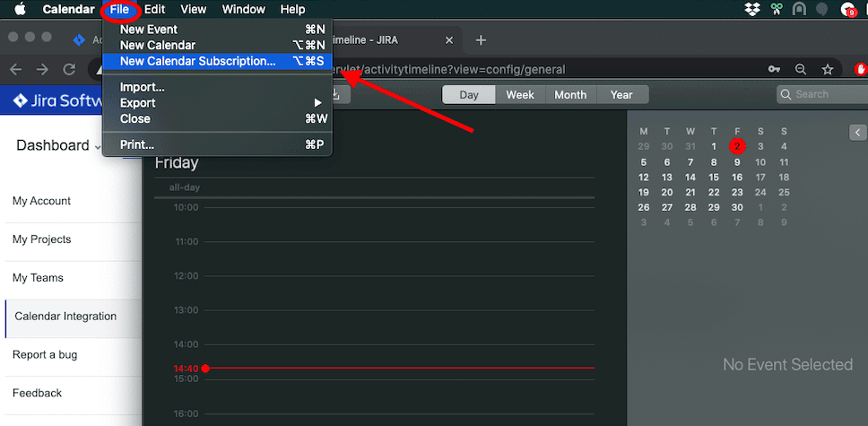Click the Calendar Search field
The width and height of the screenshot is (868, 426).
pyautogui.click(x=822, y=94)
